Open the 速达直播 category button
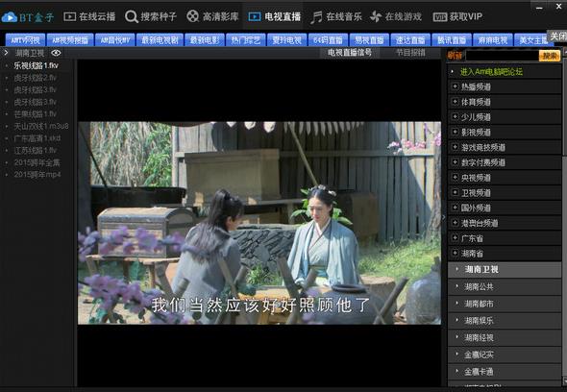The width and height of the screenshot is (567, 392). tap(410, 40)
